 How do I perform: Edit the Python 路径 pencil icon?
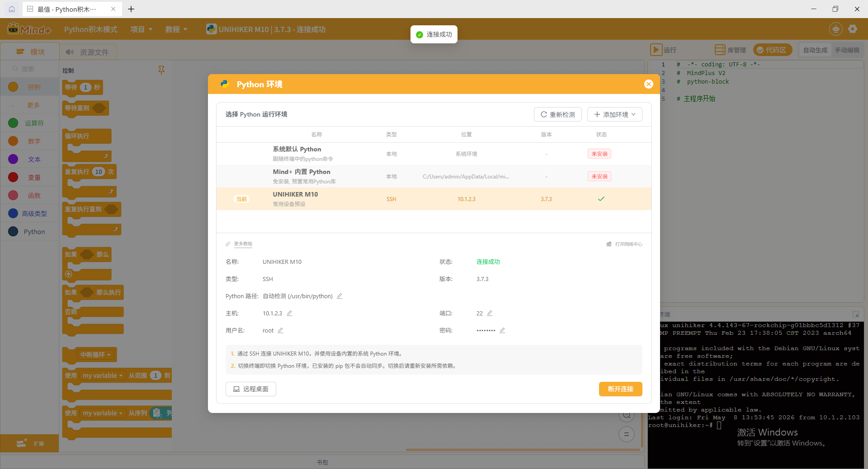click(340, 296)
